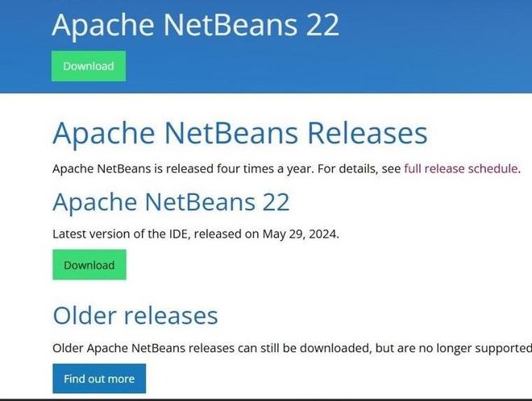The height and width of the screenshot is (401, 532).
Task: Click the dark bar at the page bottom
Action: 266,400
